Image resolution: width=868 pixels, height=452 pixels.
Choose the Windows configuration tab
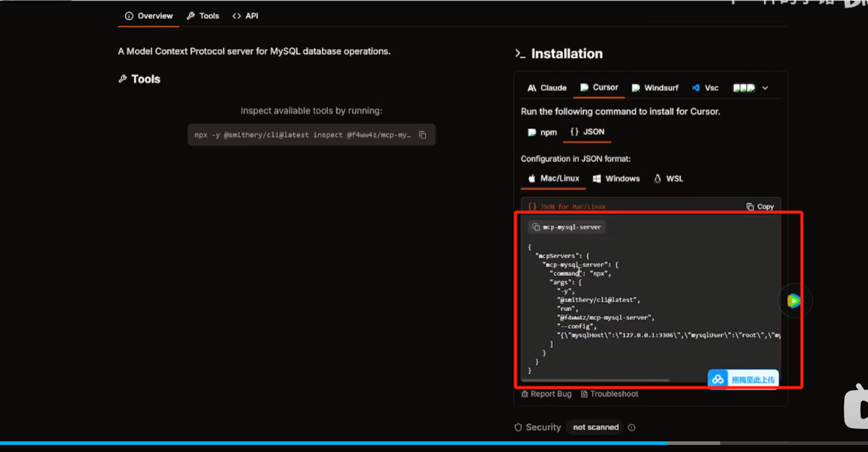coord(616,178)
